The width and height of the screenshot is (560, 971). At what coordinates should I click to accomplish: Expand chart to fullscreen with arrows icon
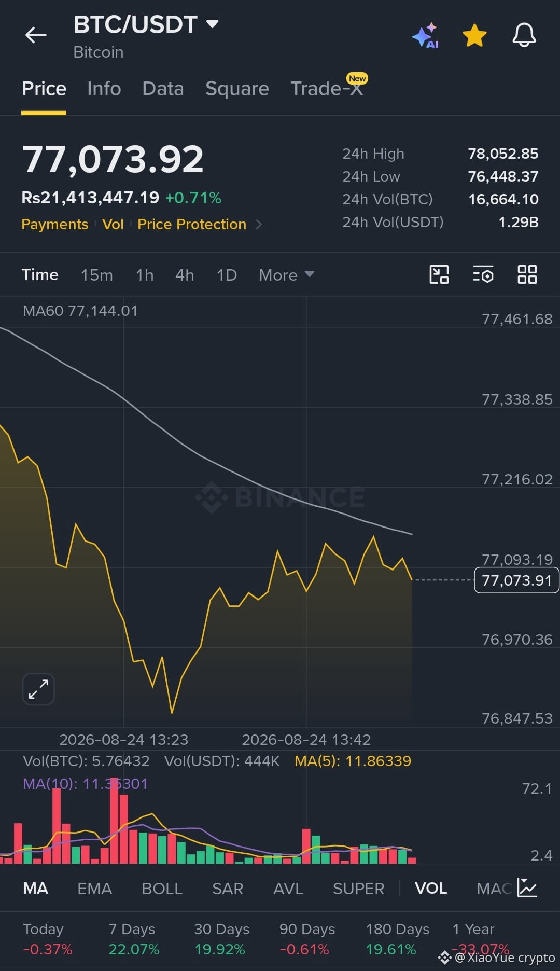[38, 689]
